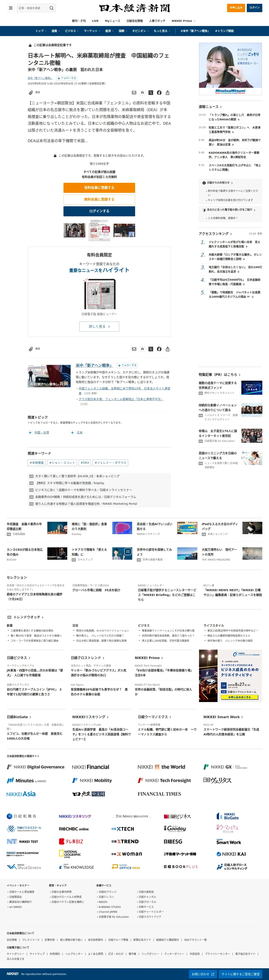Screen dimensions: 269x980
Task: Click the 詳しく見る button
Action: click(x=99, y=326)
